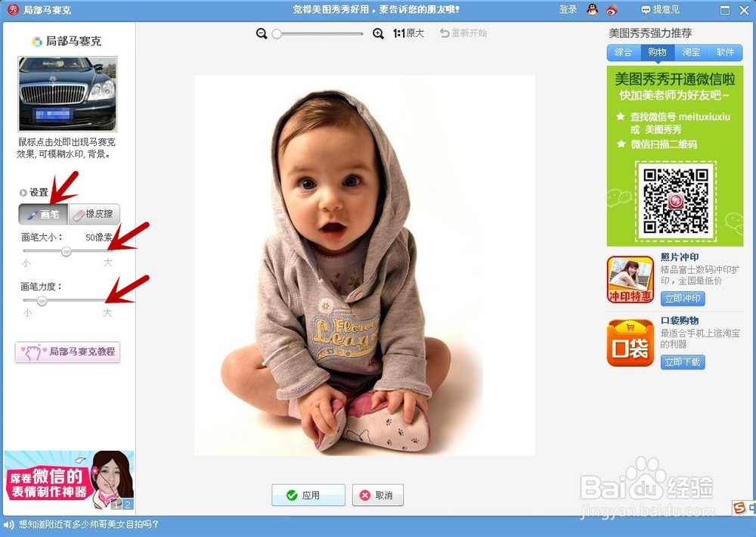
Task: Click the Sogou input method icon
Action: [740, 508]
